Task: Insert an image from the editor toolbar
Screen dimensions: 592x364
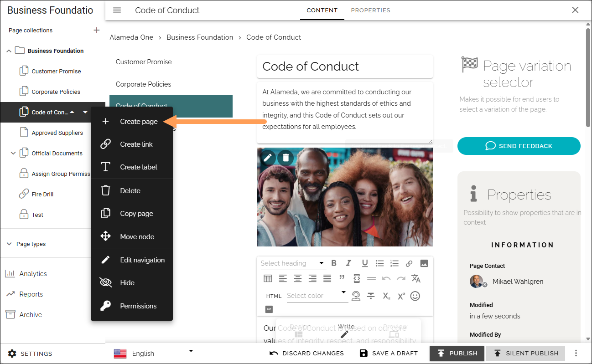Action: 424,263
